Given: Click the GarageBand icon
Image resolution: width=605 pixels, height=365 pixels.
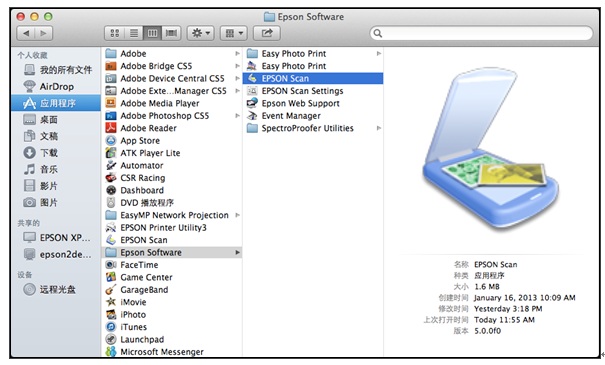Looking at the screenshot, I should 111,289.
